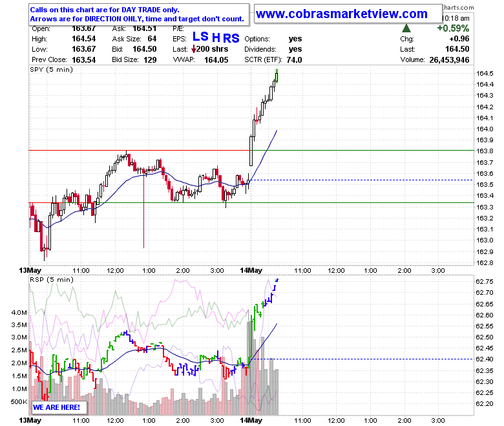The width and height of the screenshot is (504, 426).
Task: Select the Volume value 26,453,946
Action: point(449,60)
